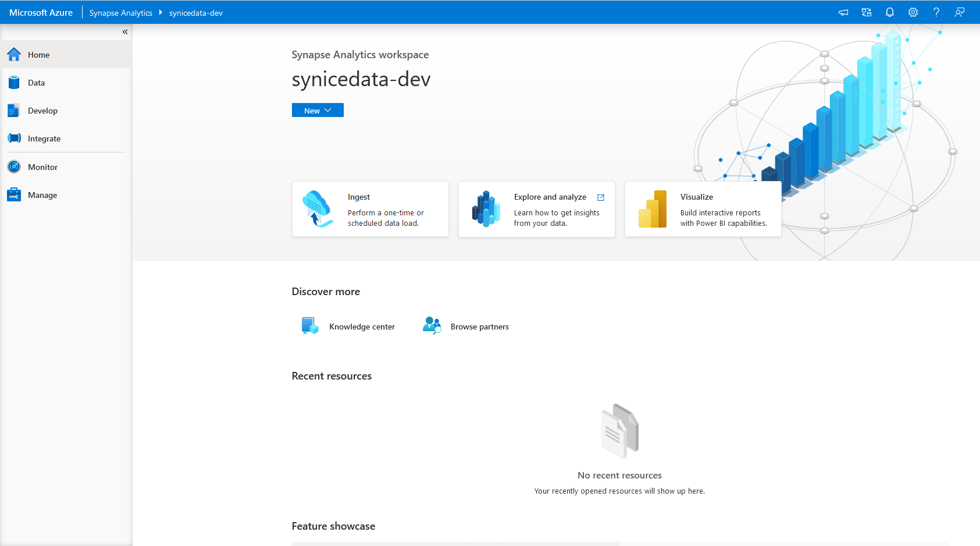Click the Integrate pipeline icon
Screen dimensions: 980x546
(14, 139)
